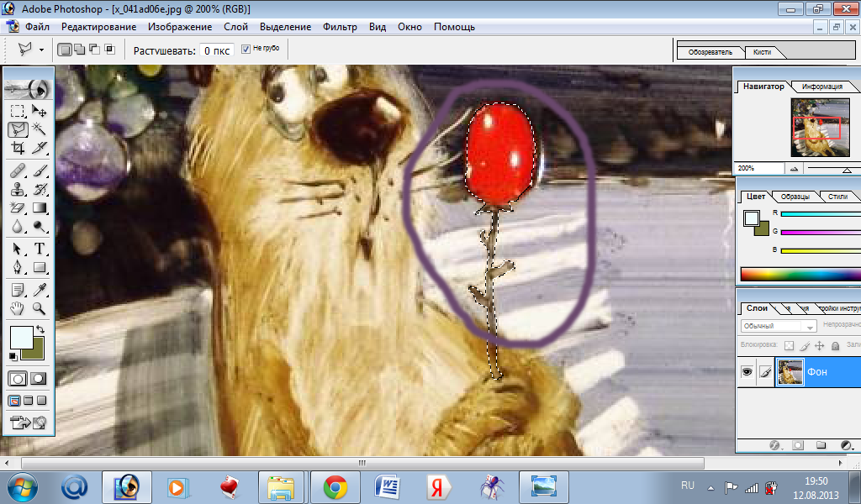This screenshot has width=861, height=504.
Task: Toggle lock image pixels brush icon
Action: [805, 345]
